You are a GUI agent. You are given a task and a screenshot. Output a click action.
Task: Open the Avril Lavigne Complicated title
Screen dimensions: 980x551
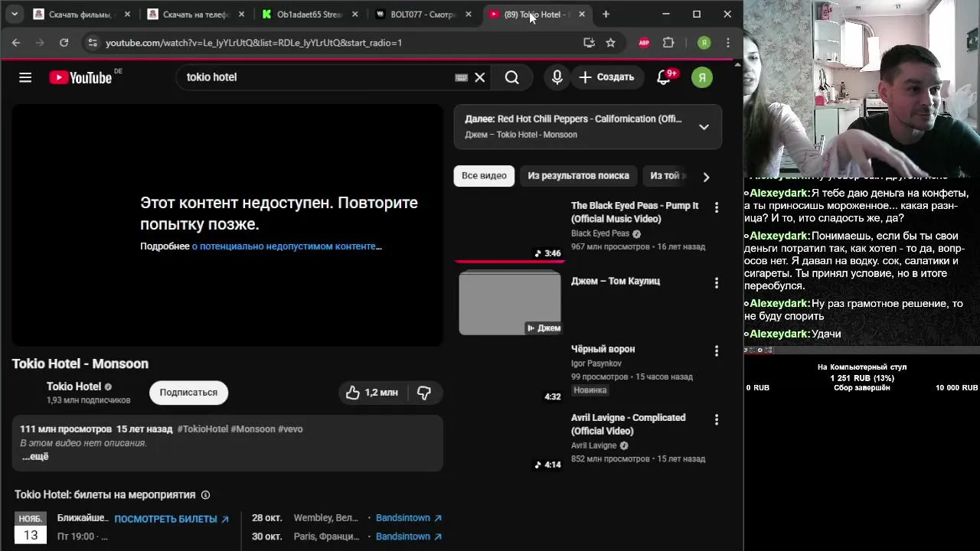[x=628, y=424]
